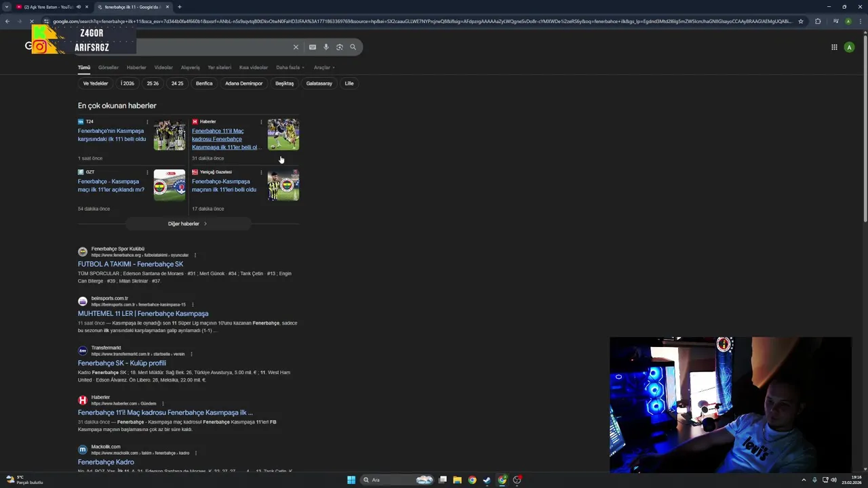The width and height of the screenshot is (868, 488).
Task: Open a new browser tab
Action: pyautogui.click(x=180, y=7)
